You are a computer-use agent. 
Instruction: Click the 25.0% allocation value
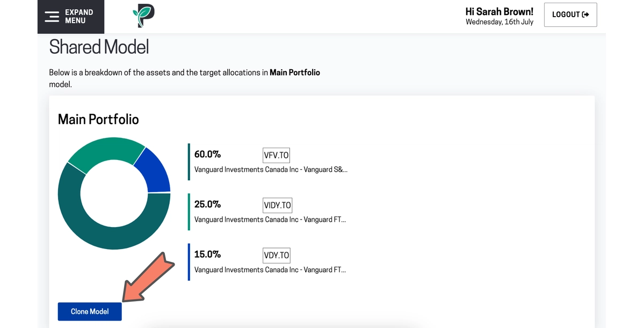coord(207,205)
